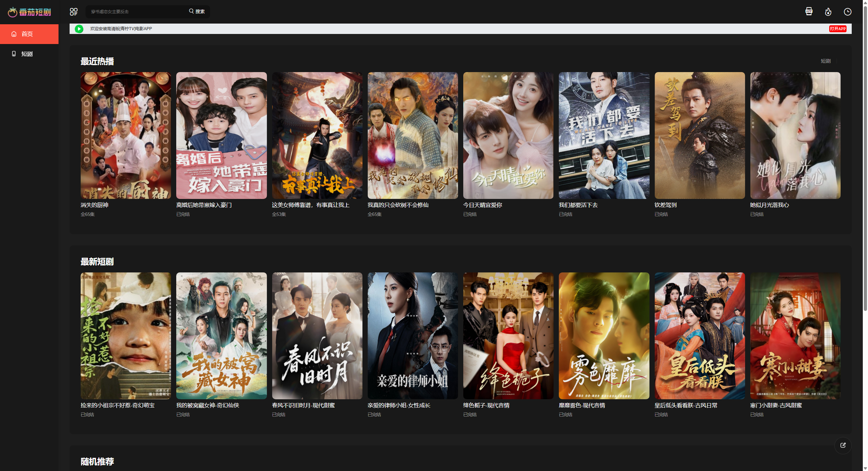Screen dimensions: 868x471
Task: Click title 春风不识旧时月-现代甜蜜
Action: pyautogui.click(x=303, y=405)
